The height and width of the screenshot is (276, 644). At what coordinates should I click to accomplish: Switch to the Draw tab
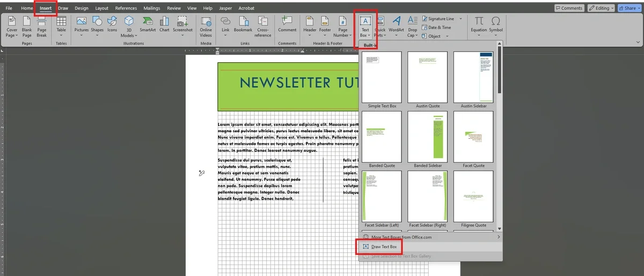(63, 8)
